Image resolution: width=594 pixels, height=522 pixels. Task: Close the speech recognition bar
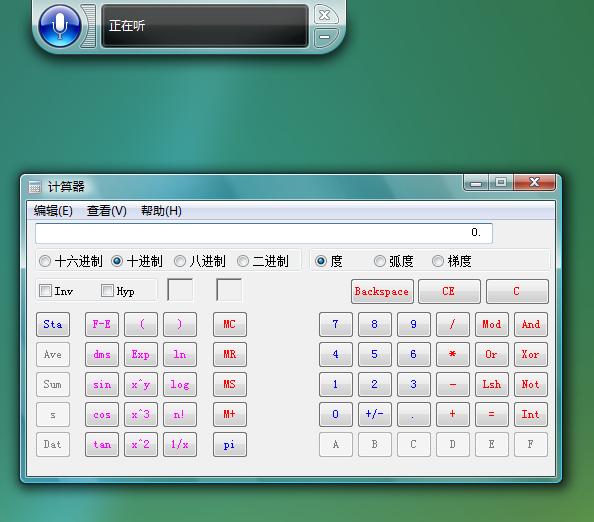click(325, 15)
